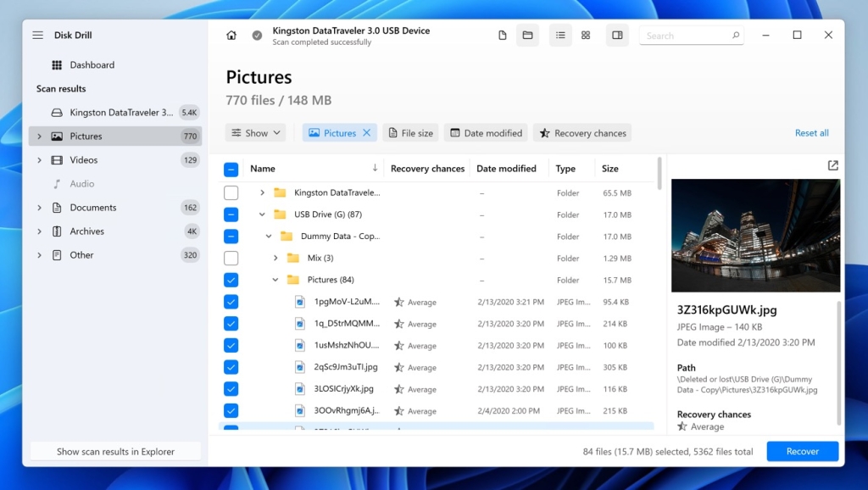
Task: Expand the Videos category in sidebar
Action: tap(38, 159)
